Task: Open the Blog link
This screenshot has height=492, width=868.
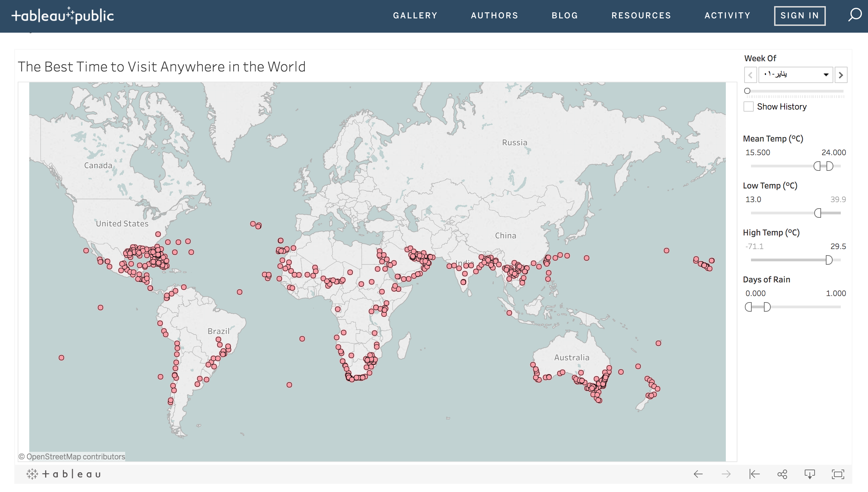Action: point(565,15)
